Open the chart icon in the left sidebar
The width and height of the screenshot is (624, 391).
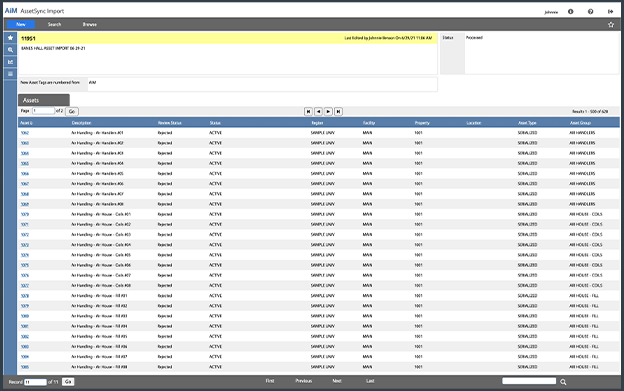tap(10, 62)
